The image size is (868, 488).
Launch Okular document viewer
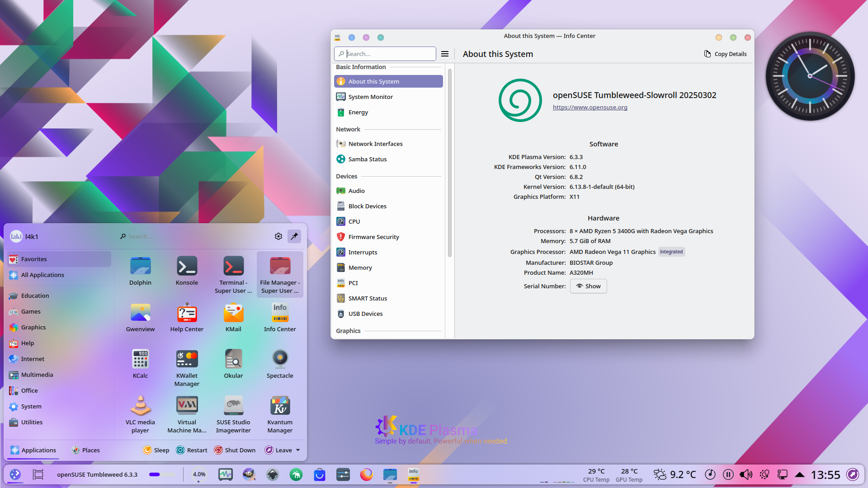pos(233,364)
